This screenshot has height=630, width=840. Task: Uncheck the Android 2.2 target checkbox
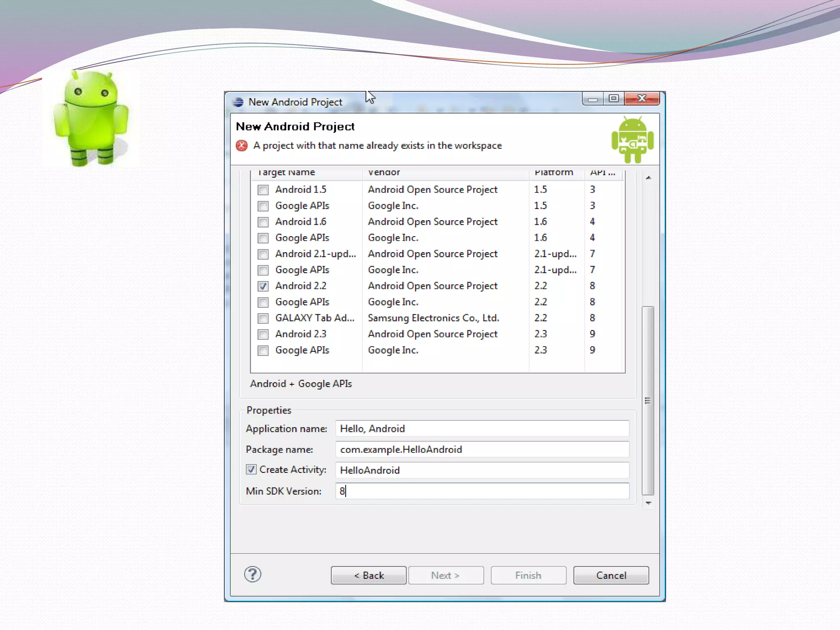(263, 286)
